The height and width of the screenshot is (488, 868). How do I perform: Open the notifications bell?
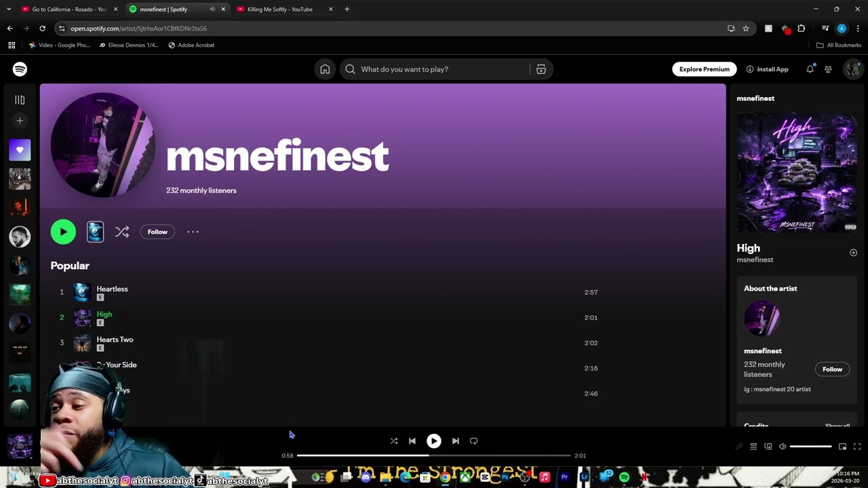coord(810,69)
